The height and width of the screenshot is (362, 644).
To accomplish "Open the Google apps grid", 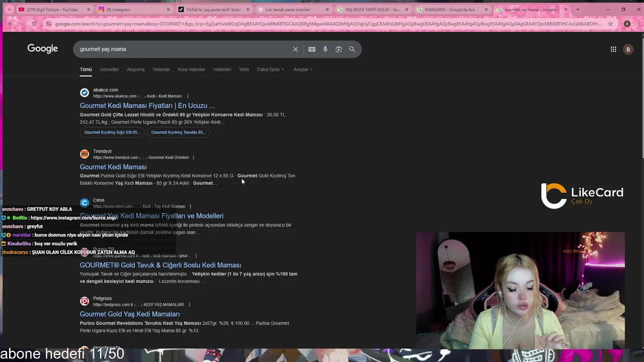I will [x=613, y=49].
